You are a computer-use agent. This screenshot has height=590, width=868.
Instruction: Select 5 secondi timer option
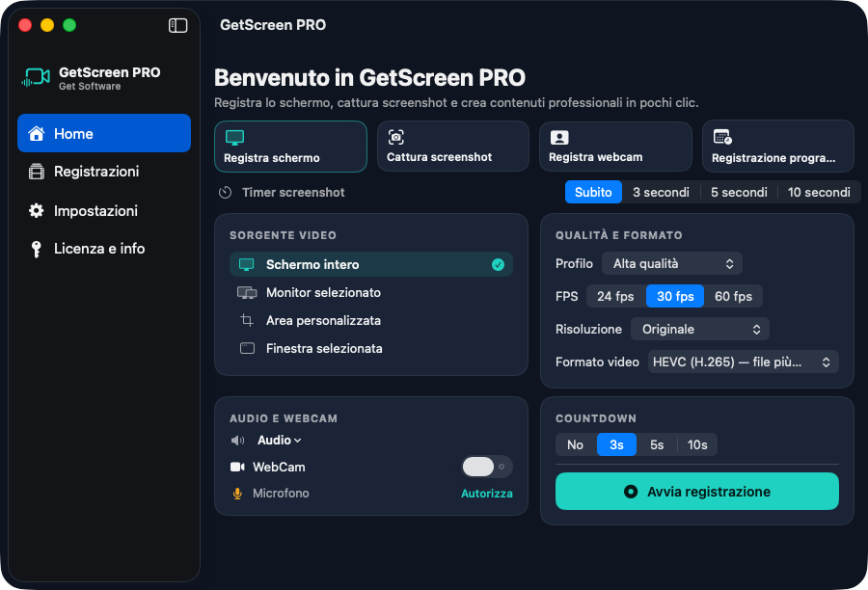[739, 192]
